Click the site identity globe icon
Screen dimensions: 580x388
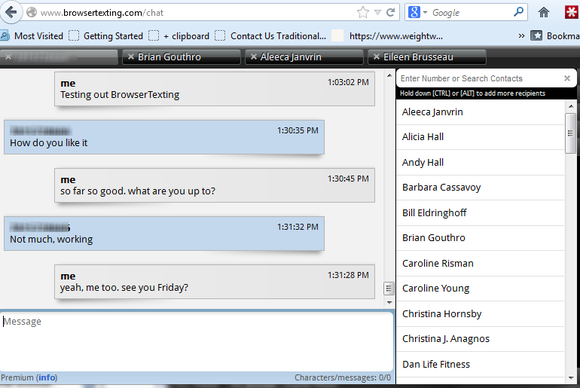32,13
